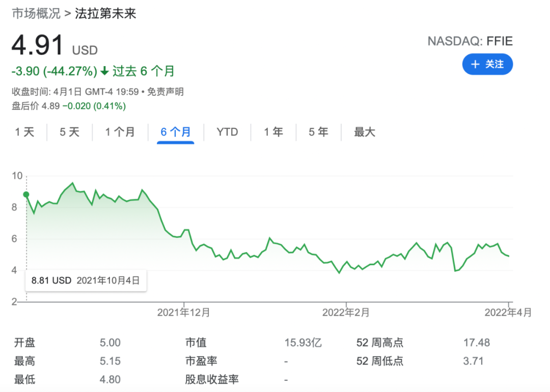Click the -3.90 (-44.27%) change text
This screenshot has height=392, width=550.
click(54, 71)
